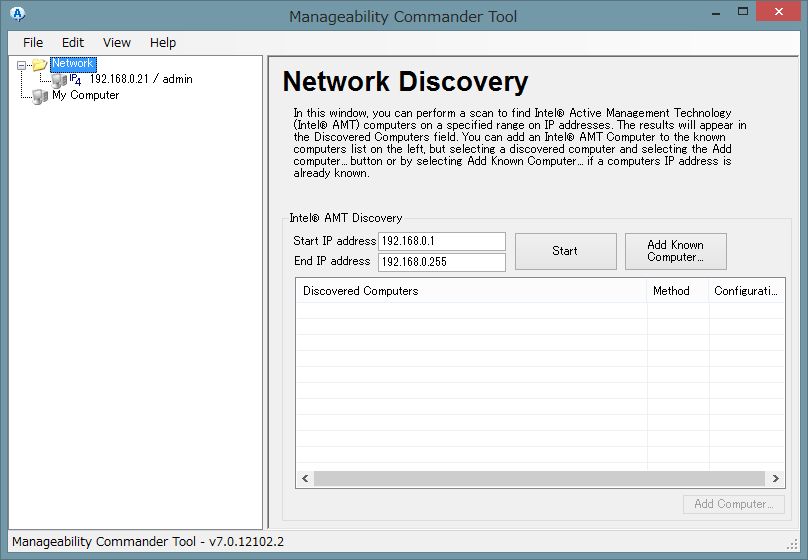Click the Add Computer button
The height and width of the screenshot is (560, 808).
click(733, 504)
